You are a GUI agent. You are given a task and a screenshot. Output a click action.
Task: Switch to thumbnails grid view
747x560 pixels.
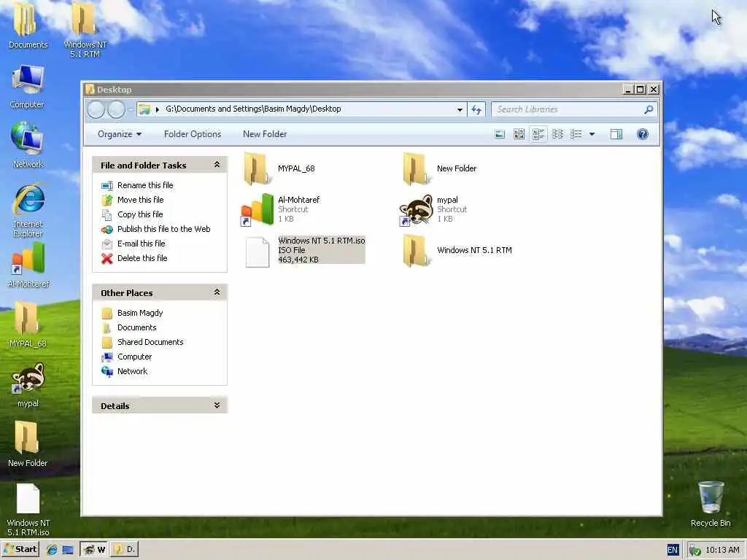click(x=519, y=134)
